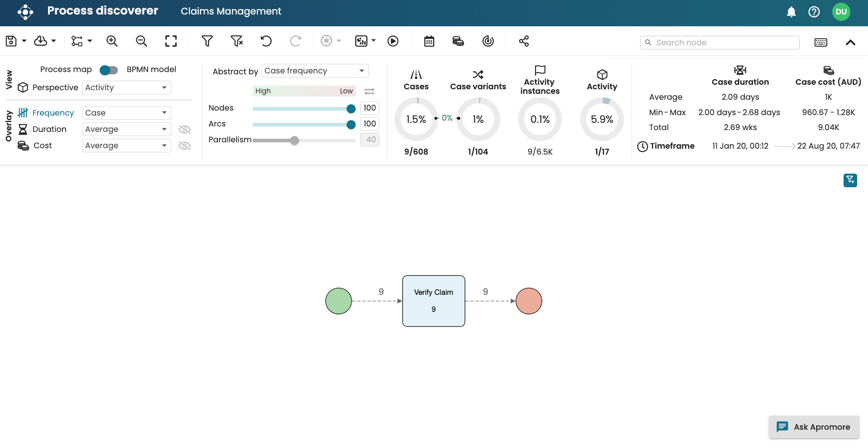
Task: Expand the Abstract by Case frequency dropdown
Action: click(315, 71)
